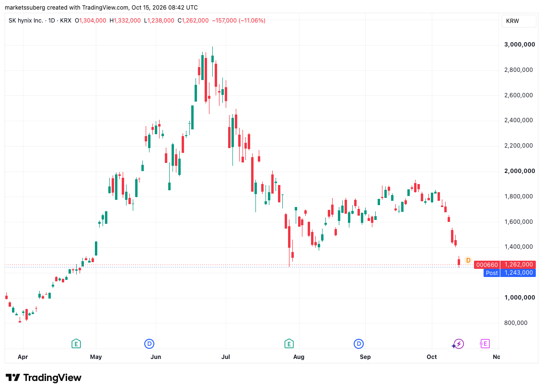The height and width of the screenshot is (392, 543).
Task: Click the red 1,262,000 last price label
Action: pos(519,265)
